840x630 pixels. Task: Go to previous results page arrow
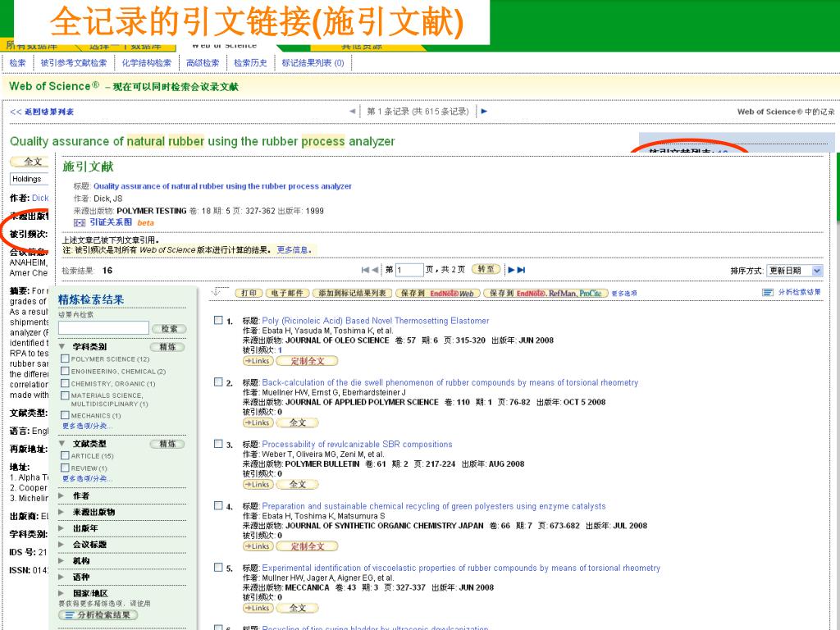point(375,270)
